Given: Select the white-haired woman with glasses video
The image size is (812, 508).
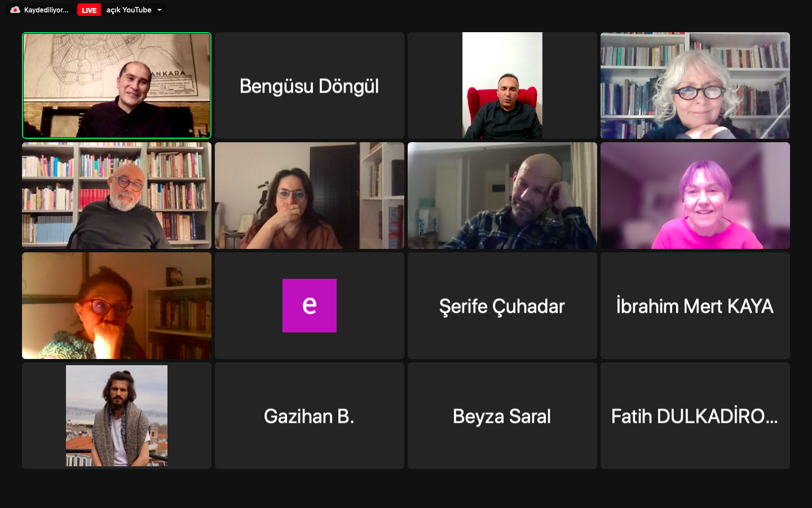Looking at the screenshot, I should pos(695,85).
